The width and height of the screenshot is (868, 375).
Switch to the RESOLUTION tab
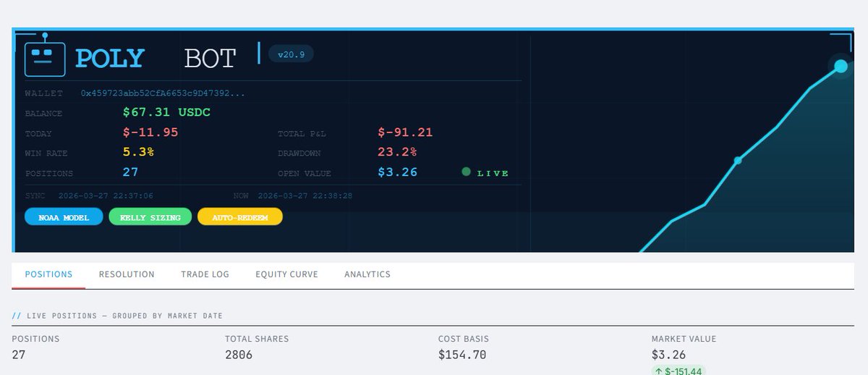point(127,274)
